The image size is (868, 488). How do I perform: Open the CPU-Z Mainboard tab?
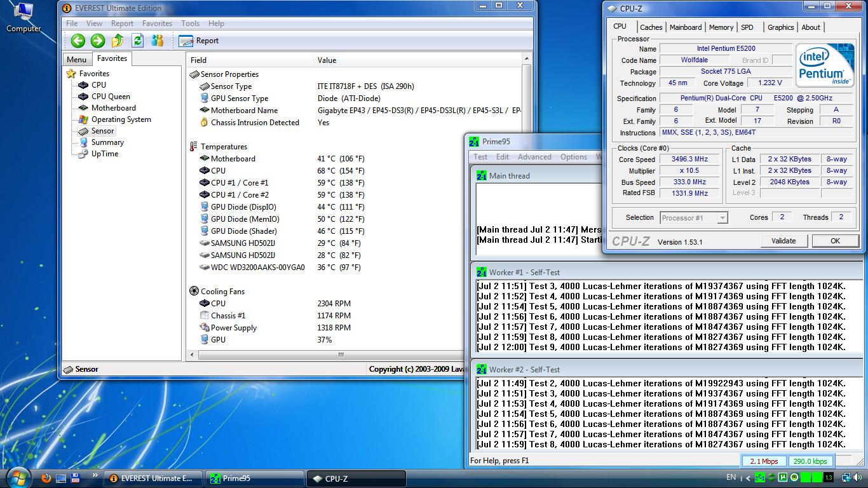click(686, 27)
